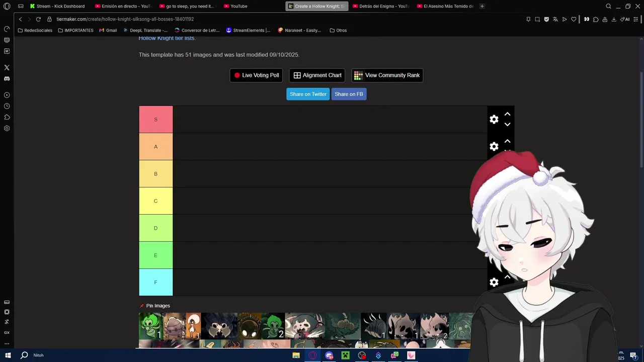
Task: Go back to the previous page
Action: pyautogui.click(x=20, y=19)
